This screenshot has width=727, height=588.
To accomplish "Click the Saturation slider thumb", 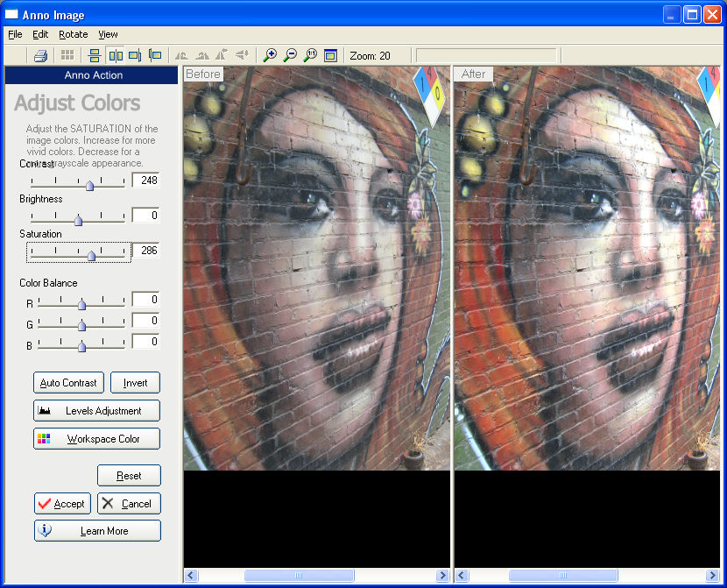I will coord(91,255).
